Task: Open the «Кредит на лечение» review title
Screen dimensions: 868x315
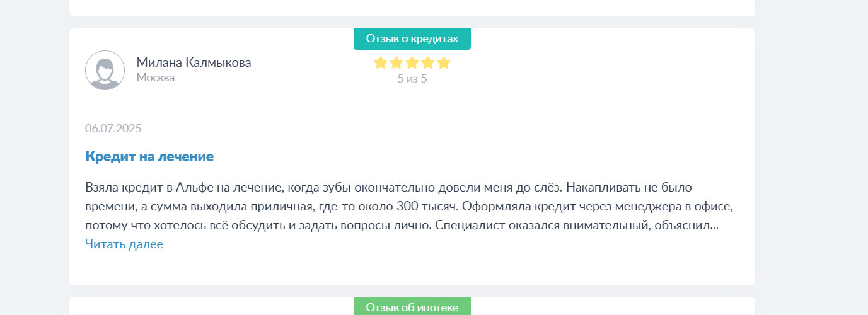Action: click(x=149, y=156)
